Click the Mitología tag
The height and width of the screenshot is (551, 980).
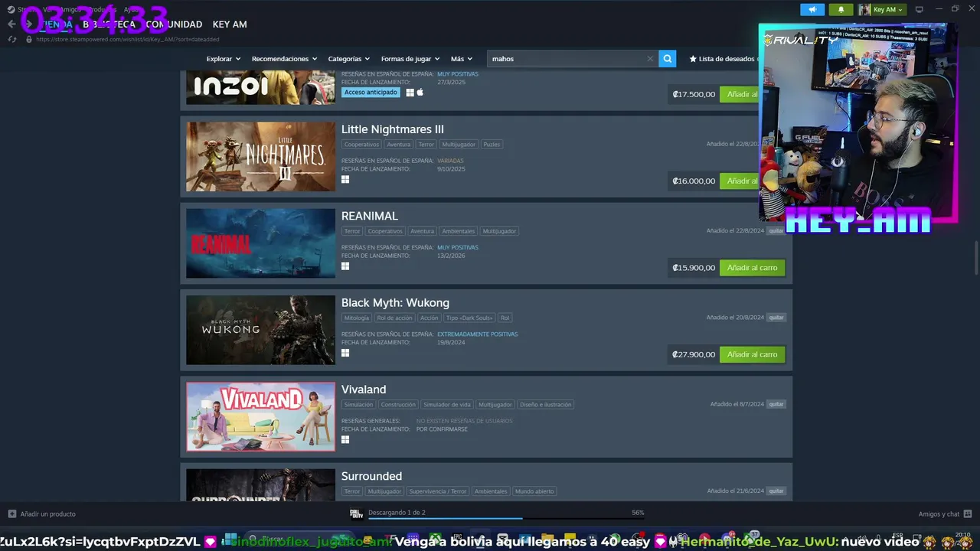tap(357, 318)
